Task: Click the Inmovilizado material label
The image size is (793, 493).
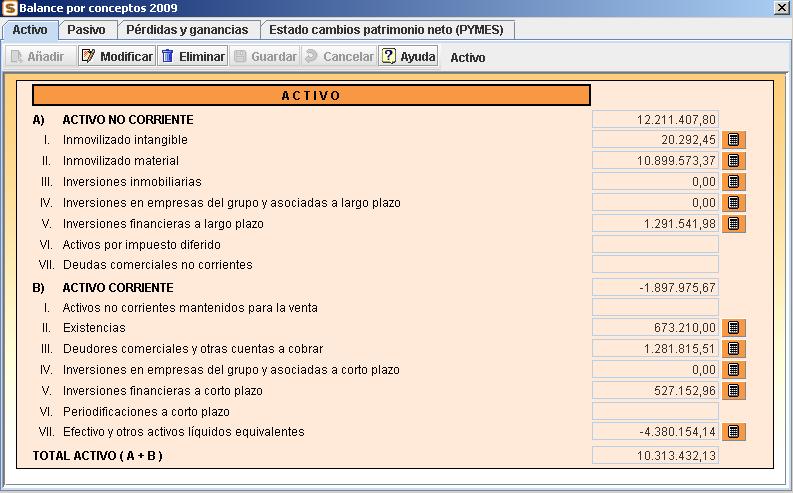Action: pos(121,161)
